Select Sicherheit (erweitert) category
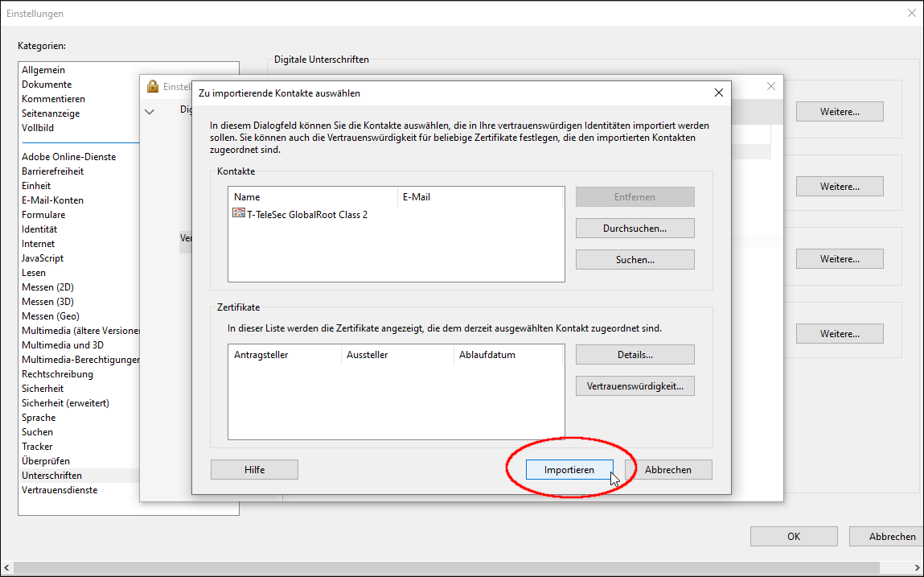The height and width of the screenshot is (577, 924). point(65,403)
